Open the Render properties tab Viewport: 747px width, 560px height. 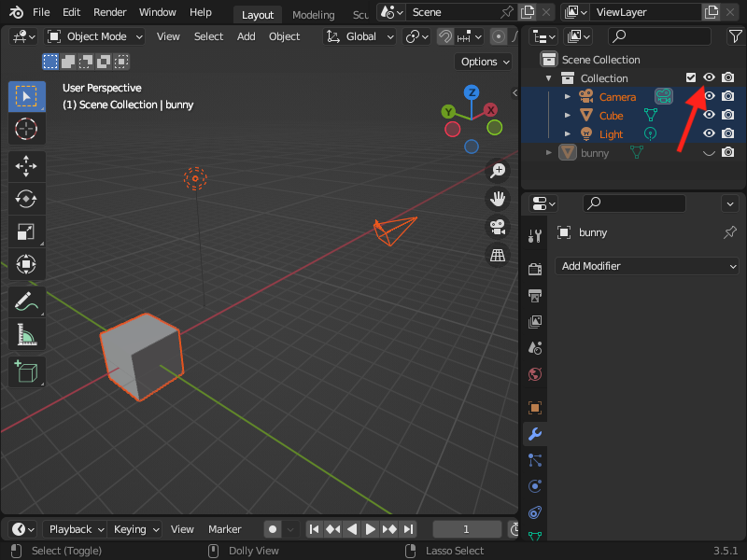click(535, 269)
